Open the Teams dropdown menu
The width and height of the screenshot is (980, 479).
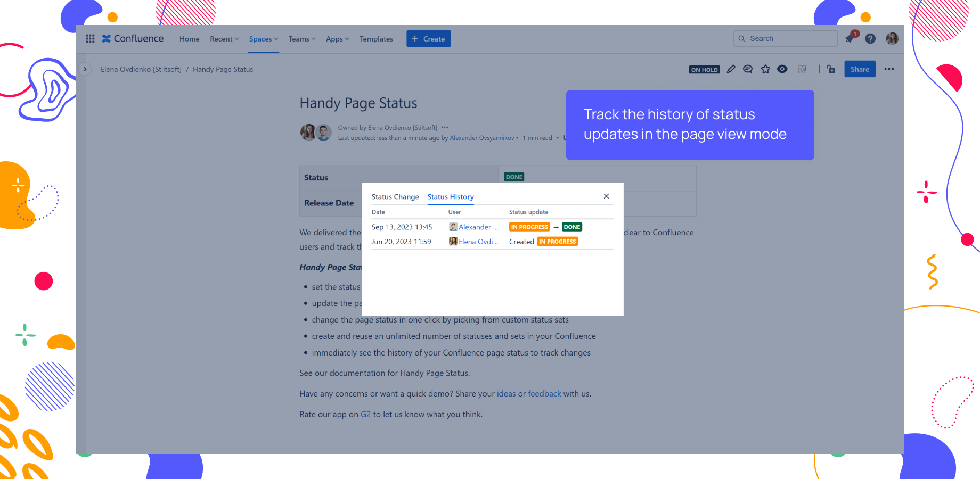(302, 39)
